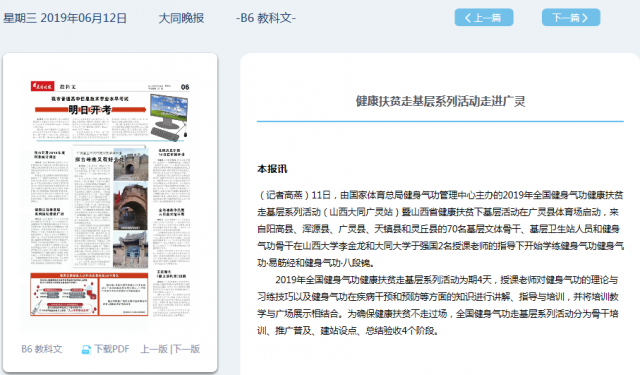
Task: Click the -B6 教科文- section label in header
Action: click(x=266, y=18)
